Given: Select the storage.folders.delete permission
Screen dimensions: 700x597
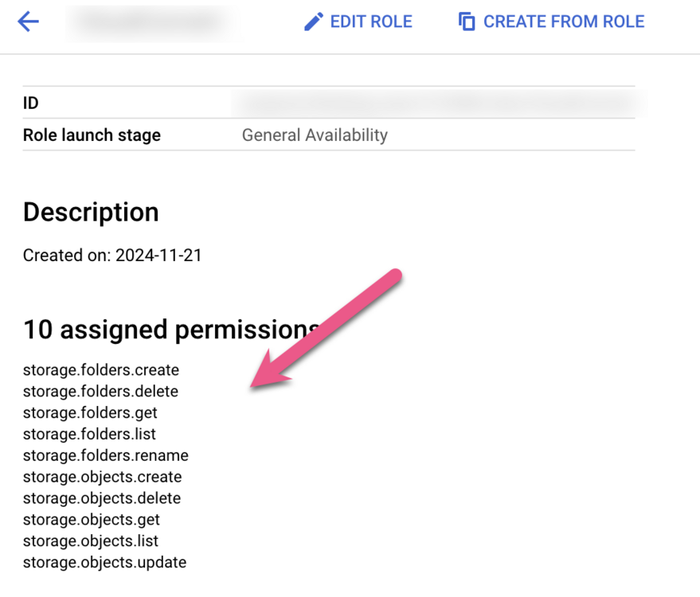Looking at the screenshot, I should click(100, 392).
